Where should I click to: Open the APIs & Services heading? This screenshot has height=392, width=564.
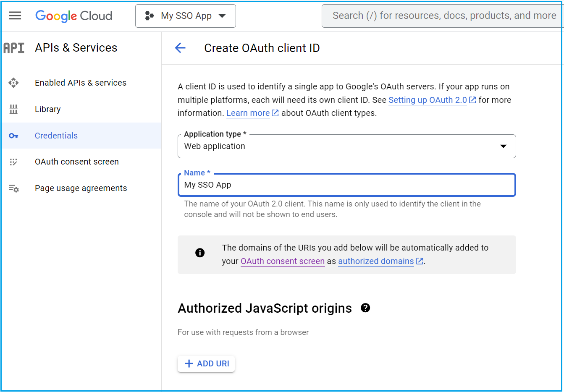coord(76,48)
